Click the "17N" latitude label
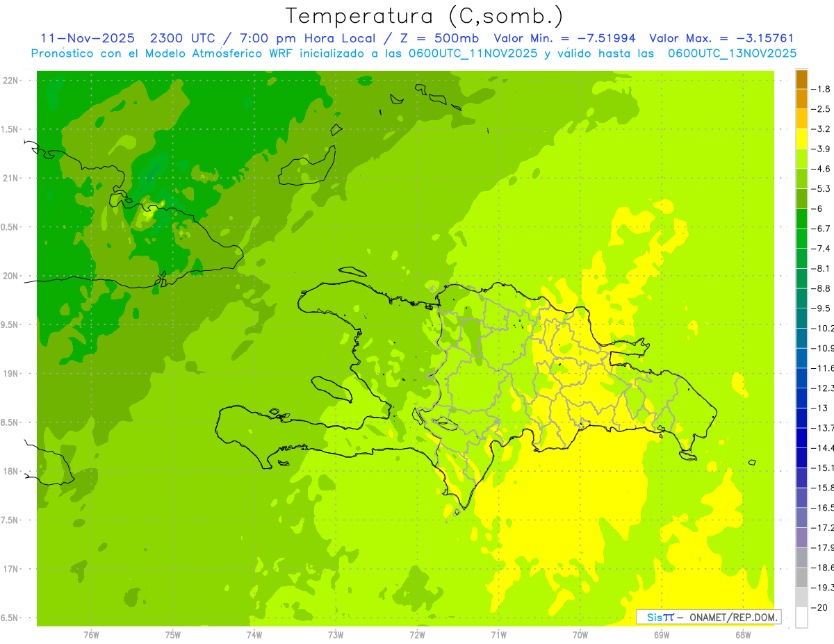Image resolution: width=834 pixels, height=644 pixels. [x=10, y=569]
